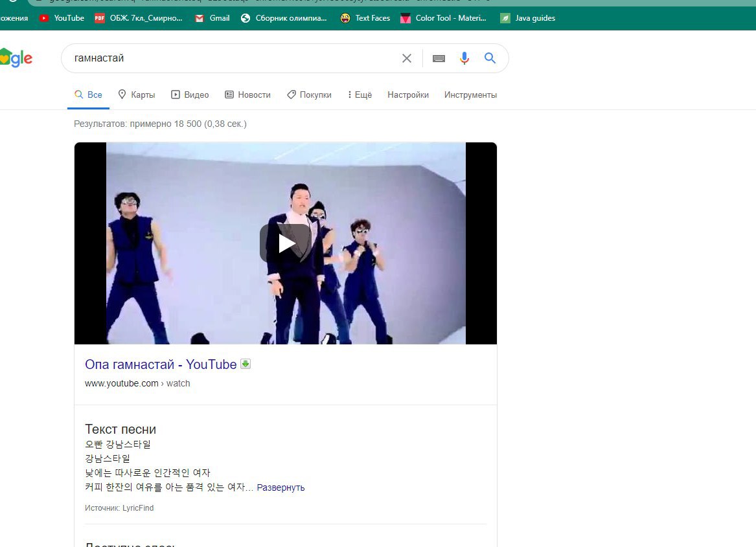Submit search with magnifier icon
The width and height of the screenshot is (756, 547).
[490, 58]
